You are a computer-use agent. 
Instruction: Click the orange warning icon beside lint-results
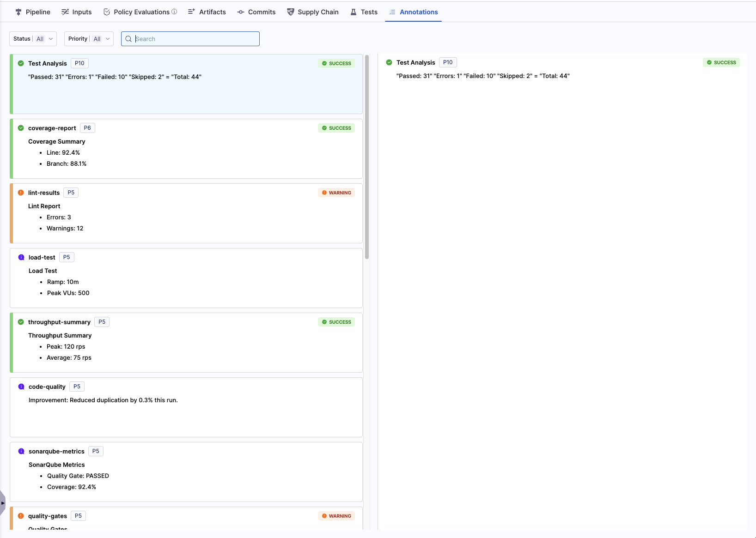(21, 193)
